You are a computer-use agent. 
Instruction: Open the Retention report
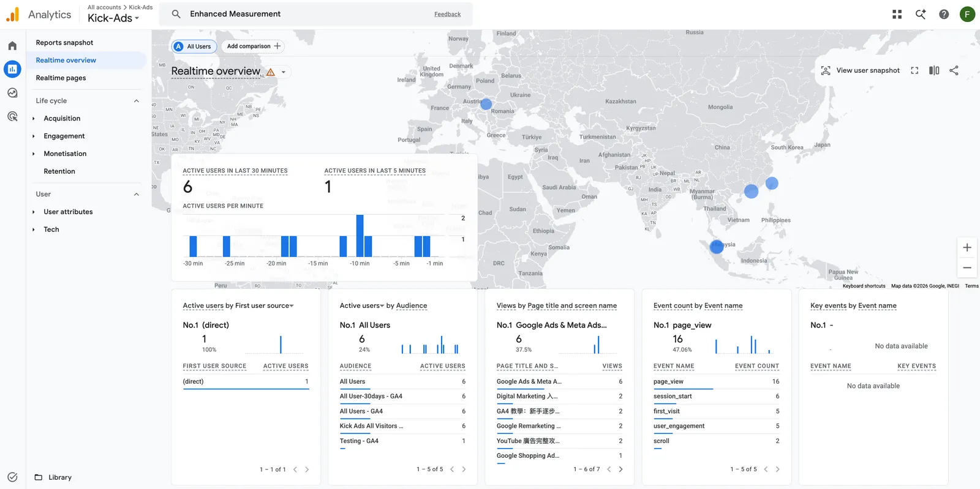pyautogui.click(x=59, y=172)
